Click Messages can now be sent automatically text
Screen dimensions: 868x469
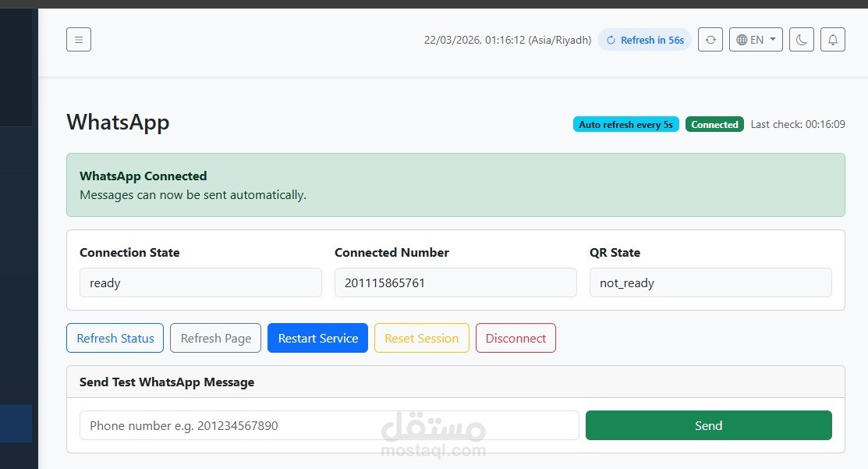tap(193, 195)
